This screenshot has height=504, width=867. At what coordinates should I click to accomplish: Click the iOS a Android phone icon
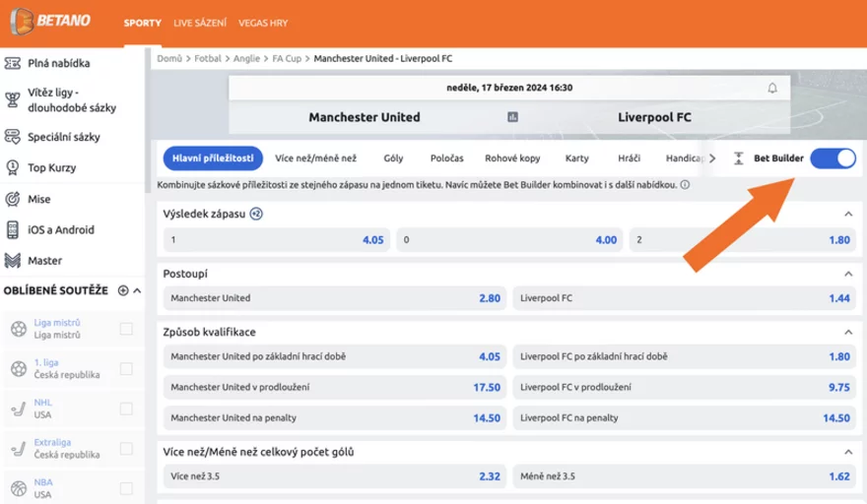tap(13, 230)
